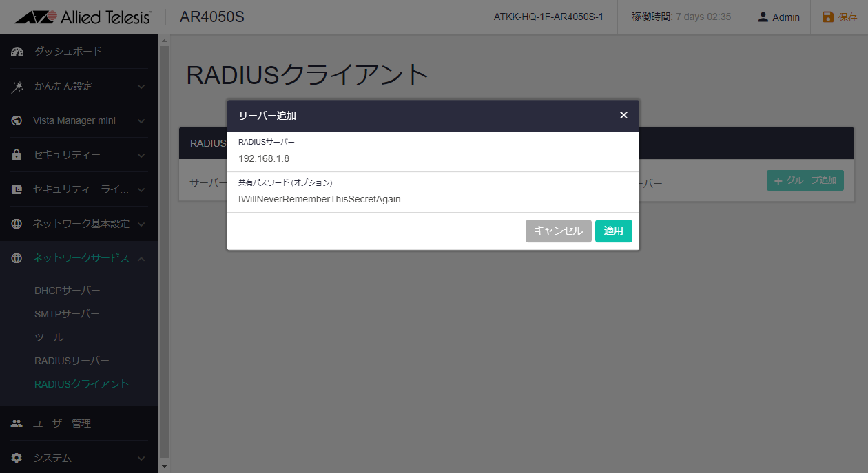Expand the Vista Manager mini chevron
Viewport: 868px width, 473px height.
click(x=141, y=121)
